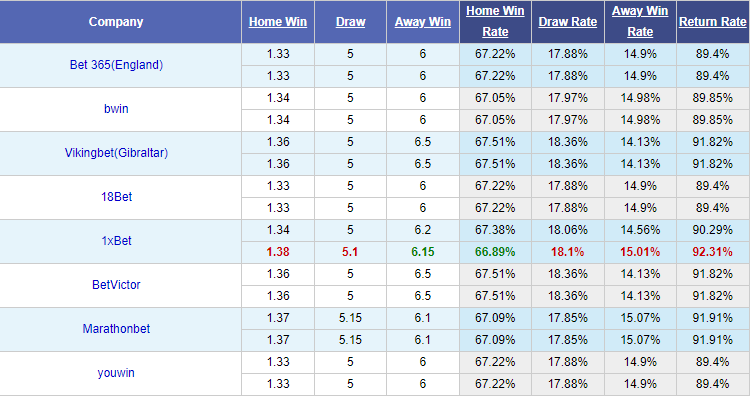Sort by Draw column header
The image size is (751, 396).
coord(350,22)
